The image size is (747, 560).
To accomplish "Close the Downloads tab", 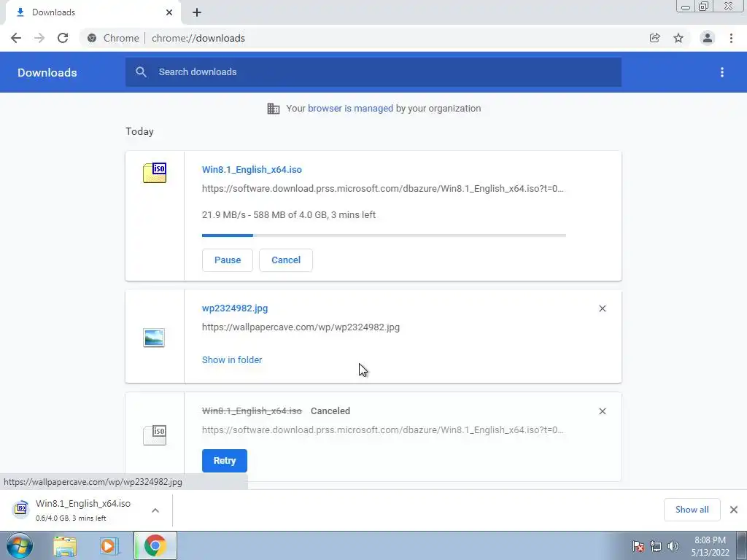I will pyautogui.click(x=169, y=12).
